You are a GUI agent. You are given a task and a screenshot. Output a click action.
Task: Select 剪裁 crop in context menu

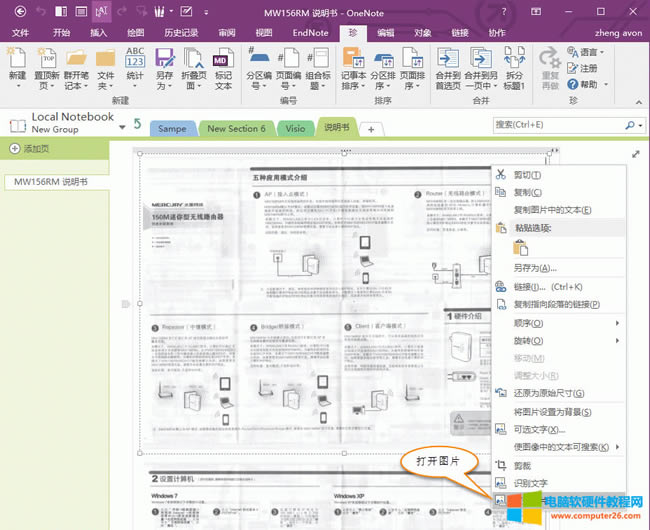[524, 466]
